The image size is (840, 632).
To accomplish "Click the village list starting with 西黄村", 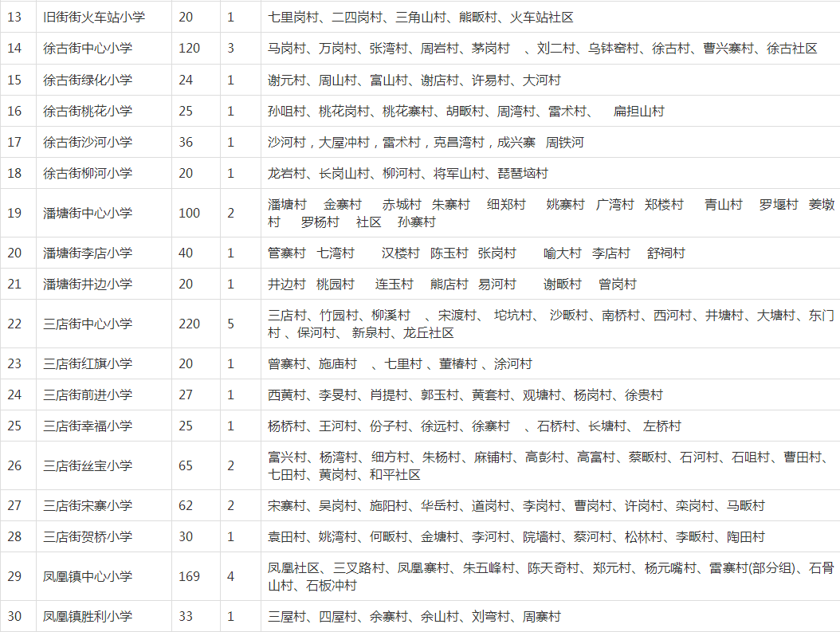I will coord(465,395).
